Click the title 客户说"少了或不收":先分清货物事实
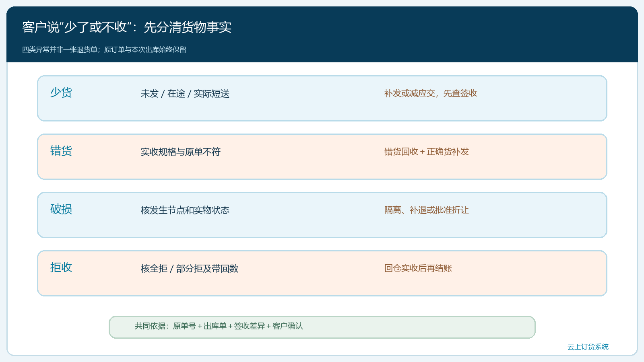 (x=127, y=27)
